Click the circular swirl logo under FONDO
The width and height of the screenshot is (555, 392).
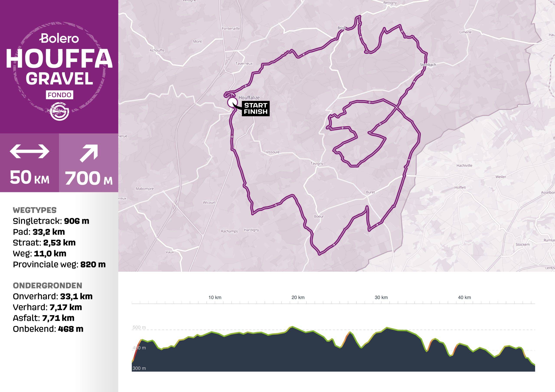tap(59, 111)
